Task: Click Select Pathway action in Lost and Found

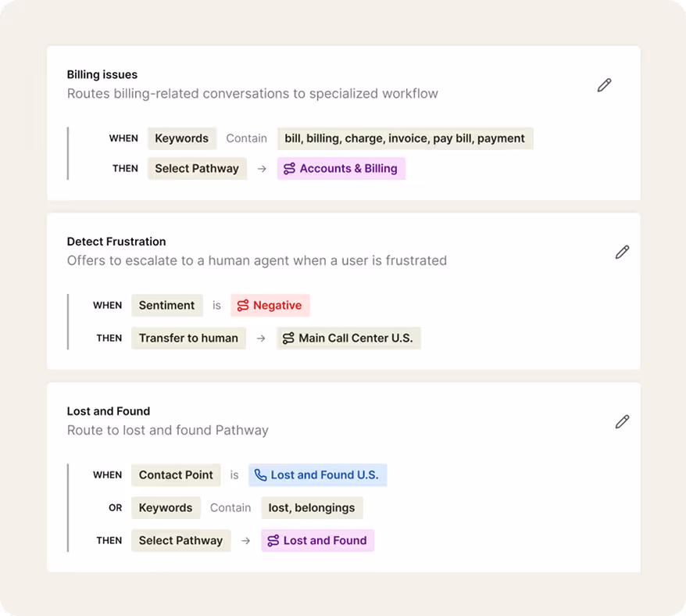Action: point(180,541)
